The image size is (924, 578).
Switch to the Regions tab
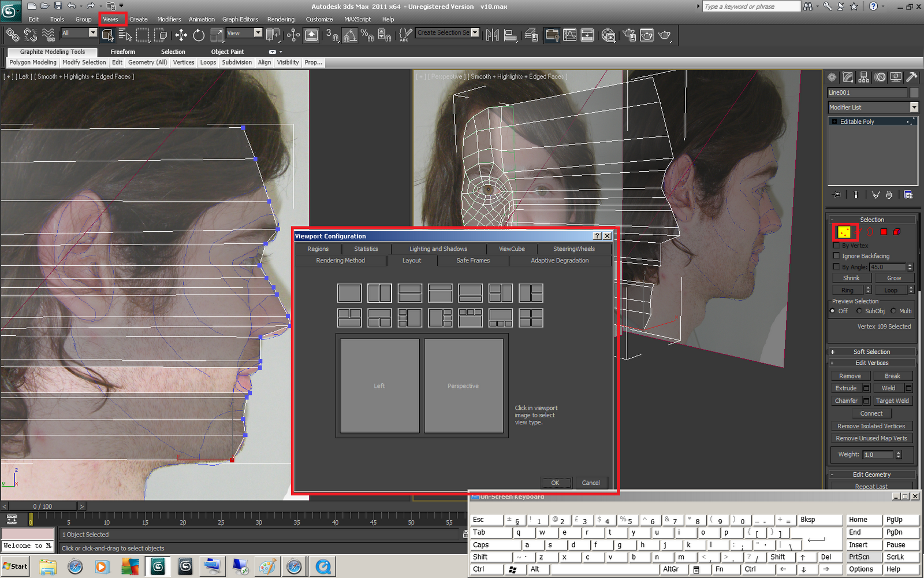pos(318,249)
